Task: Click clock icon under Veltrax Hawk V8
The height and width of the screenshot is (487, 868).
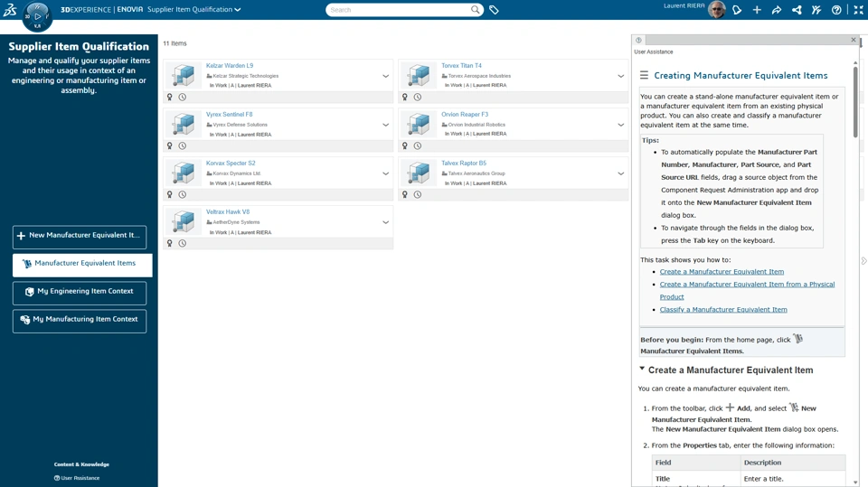Action: 182,243
